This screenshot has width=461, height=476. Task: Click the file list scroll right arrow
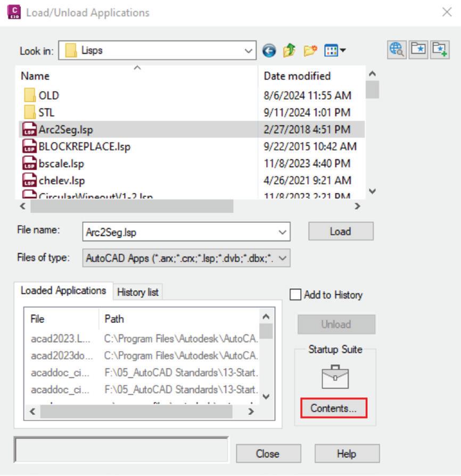[357, 206]
